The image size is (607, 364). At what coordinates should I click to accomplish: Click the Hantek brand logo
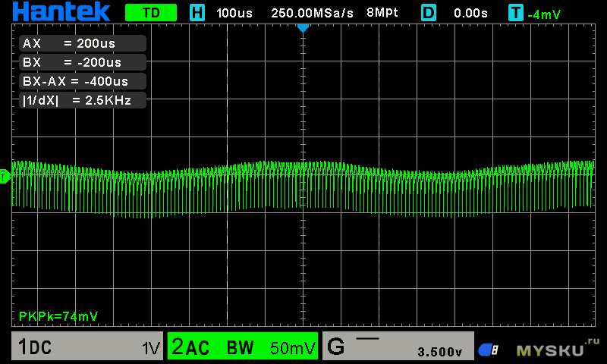(x=61, y=11)
